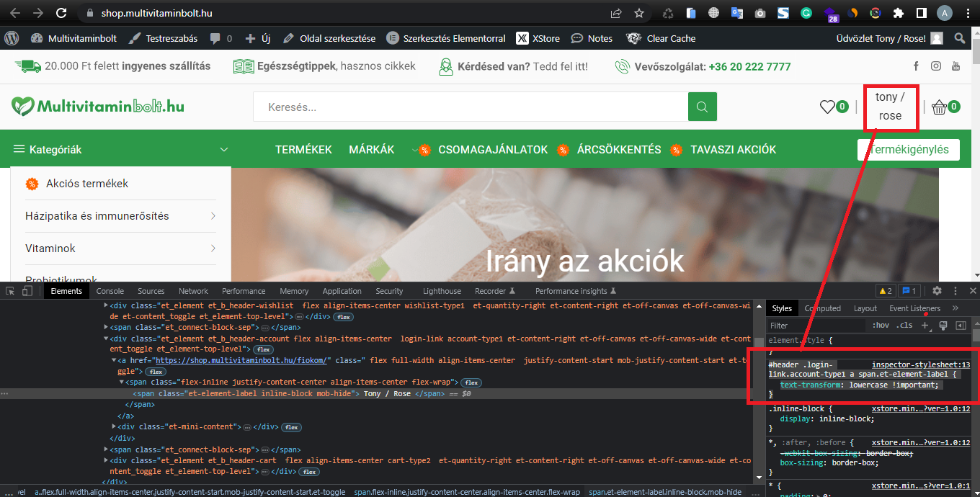980x497 pixels.
Task: Toggle the computed styles sidebar icon
Action: [x=961, y=326]
